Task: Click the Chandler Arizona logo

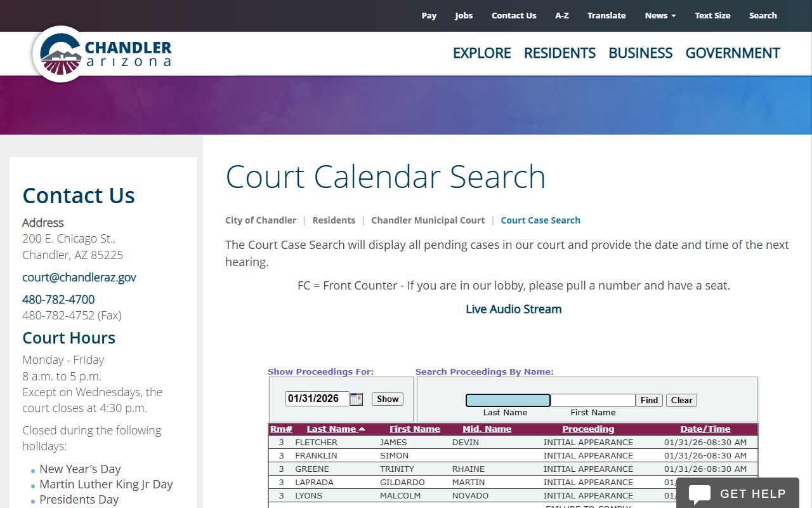Action: (103, 54)
